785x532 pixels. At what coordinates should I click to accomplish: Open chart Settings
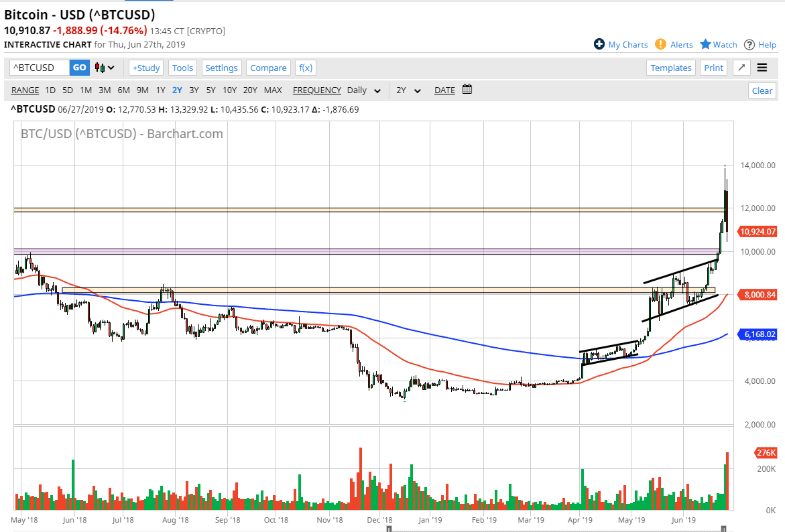pyautogui.click(x=221, y=68)
